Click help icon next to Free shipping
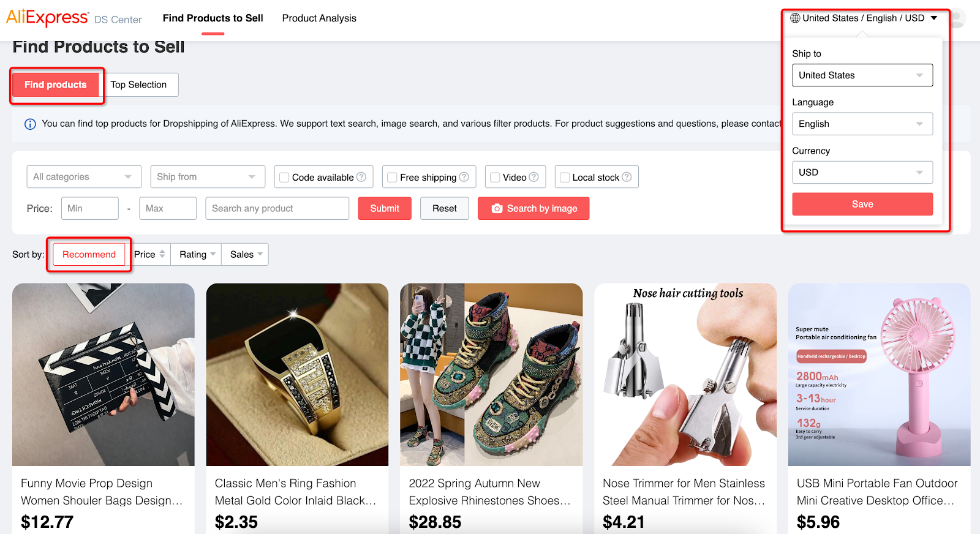The image size is (980, 534). tap(464, 177)
